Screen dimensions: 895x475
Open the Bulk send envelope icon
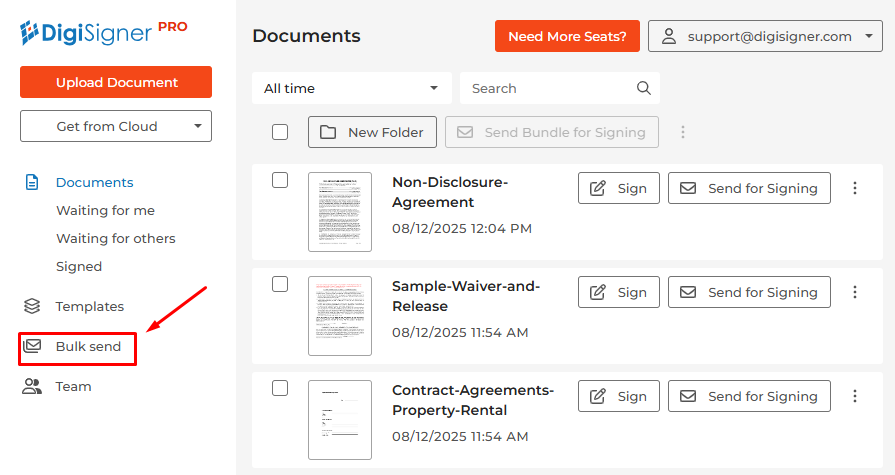click(x=32, y=346)
